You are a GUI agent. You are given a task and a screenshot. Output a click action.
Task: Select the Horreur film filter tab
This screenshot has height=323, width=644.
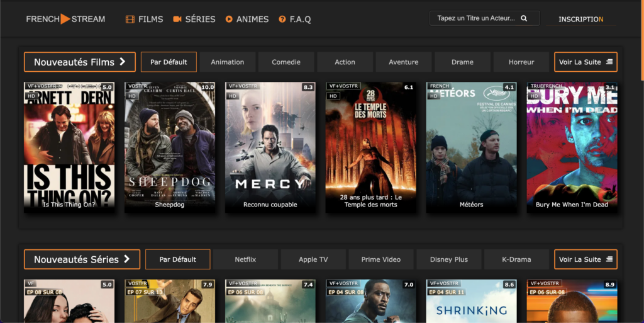click(521, 62)
